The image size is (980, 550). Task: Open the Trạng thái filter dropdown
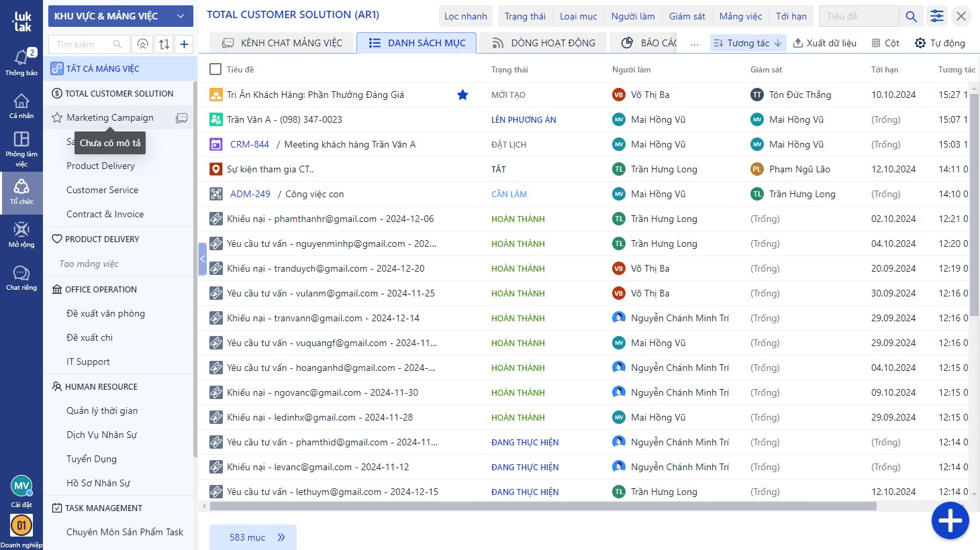pos(525,16)
